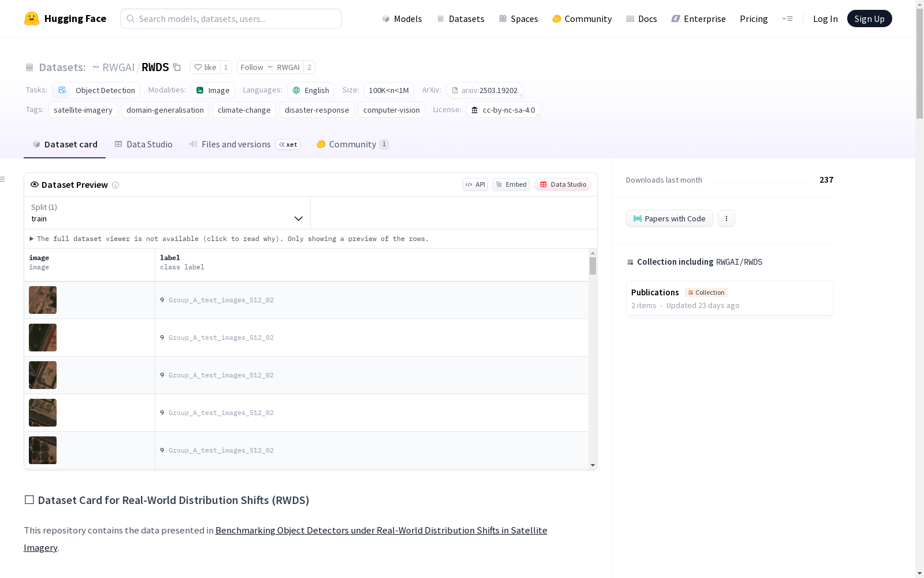Open the Files and versions tab
This screenshot has height=578, width=924.
tap(244, 144)
